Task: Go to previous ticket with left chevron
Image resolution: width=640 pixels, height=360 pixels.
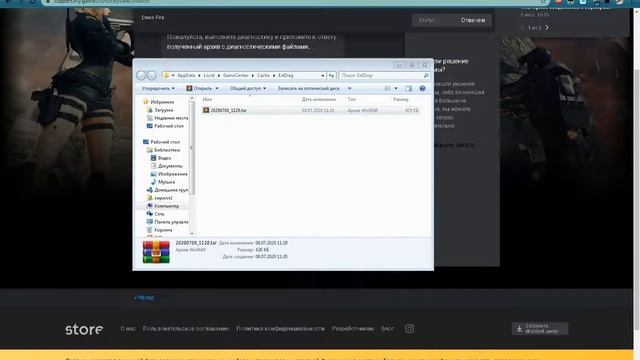Action: click(522, 27)
